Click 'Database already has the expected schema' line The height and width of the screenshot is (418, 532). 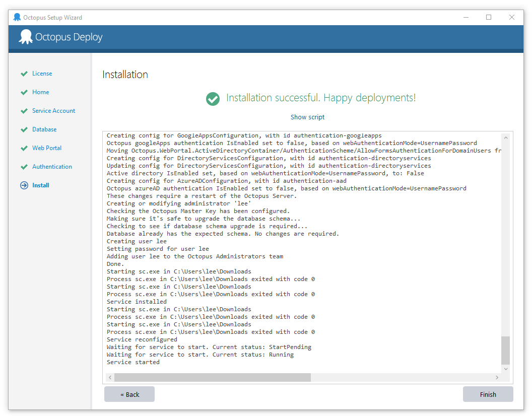pyautogui.click(x=223, y=234)
